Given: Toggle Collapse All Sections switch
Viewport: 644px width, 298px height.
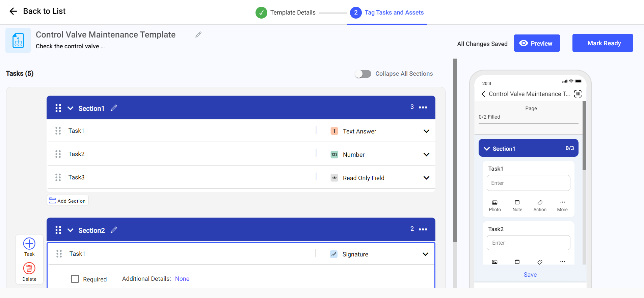Looking at the screenshot, I should [x=363, y=74].
